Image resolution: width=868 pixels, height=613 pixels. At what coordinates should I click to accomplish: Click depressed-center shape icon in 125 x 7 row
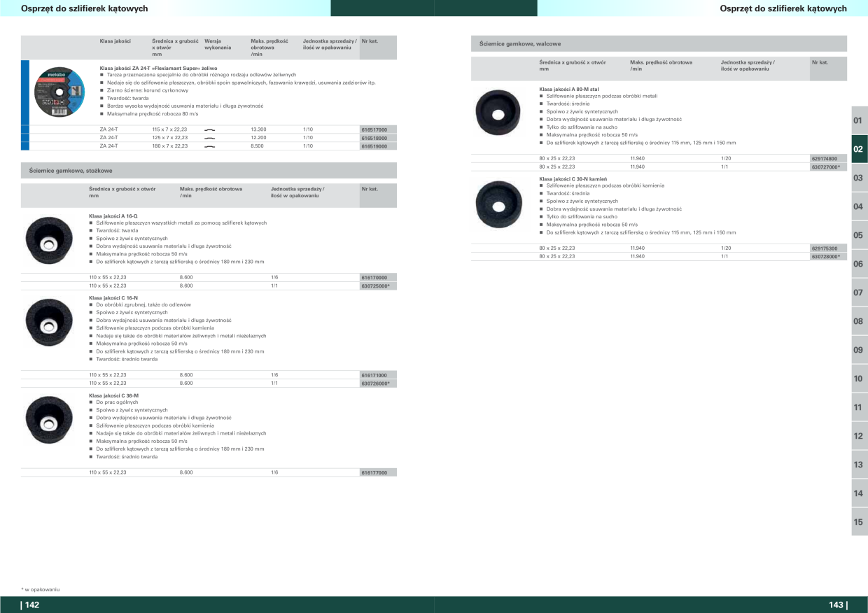pos(209,138)
